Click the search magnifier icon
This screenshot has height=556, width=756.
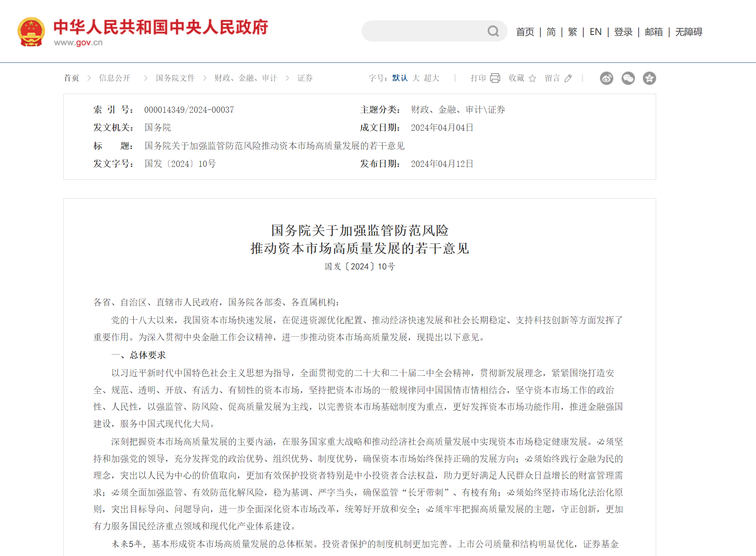[493, 31]
